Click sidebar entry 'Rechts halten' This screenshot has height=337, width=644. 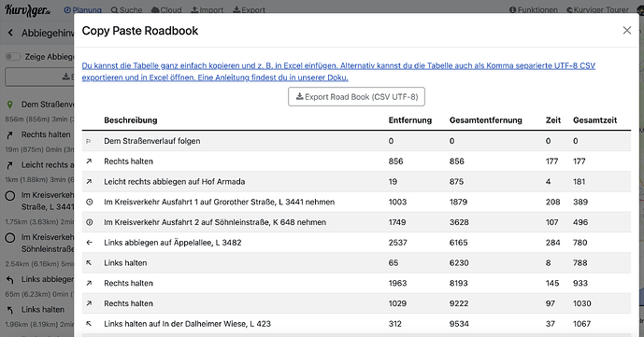[x=46, y=134]
